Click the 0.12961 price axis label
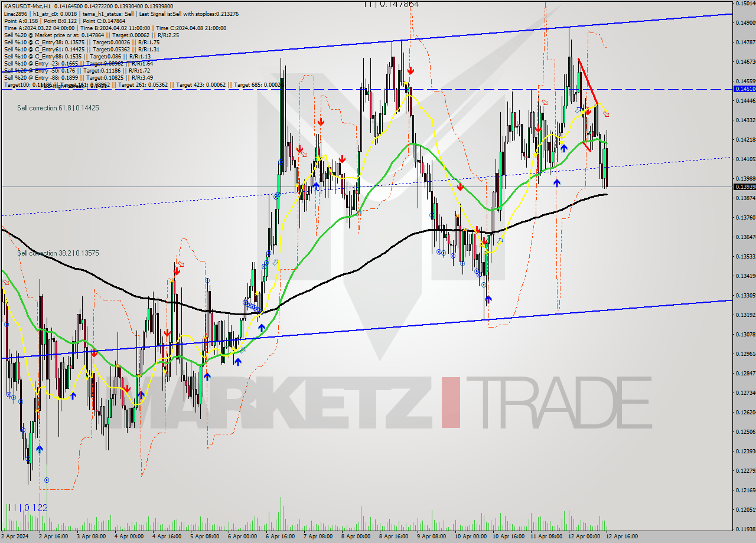Viewport: 756px width, 543px height. pos(745,354)
